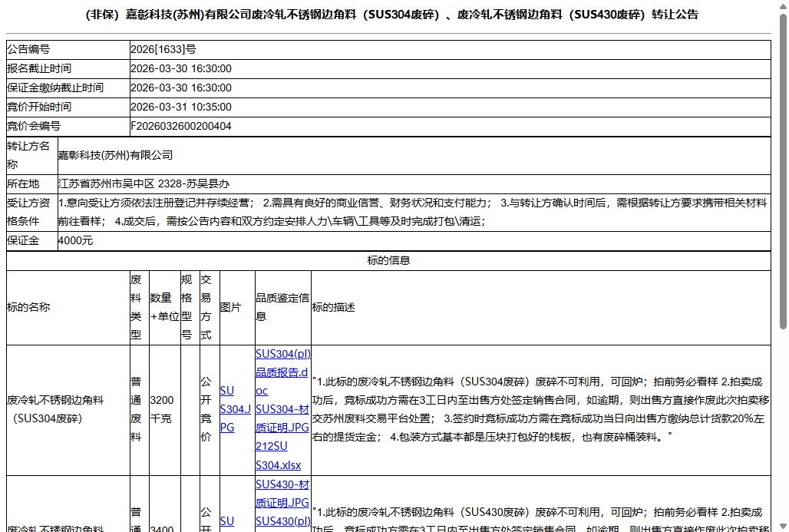The height and width of the screenshot is (532, 789).
Task: Click the quantity cell showing 3200千克
Action: (x=163, y=411)
